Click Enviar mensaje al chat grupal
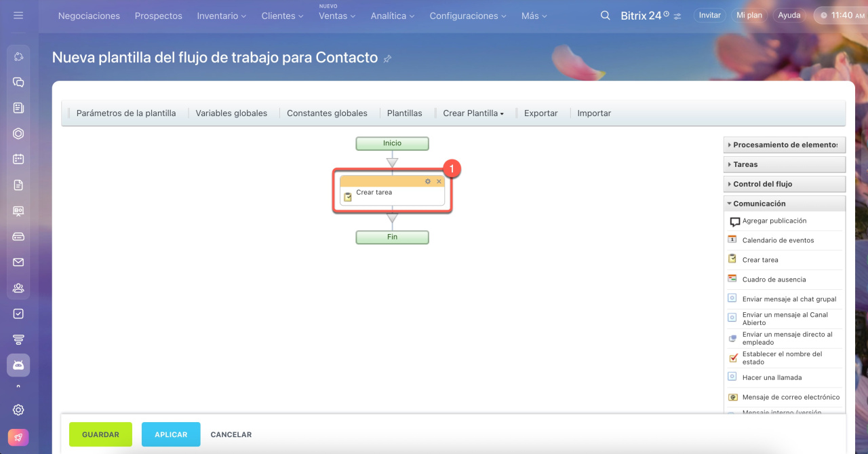 pyautogui.click(x=789, y=299)
